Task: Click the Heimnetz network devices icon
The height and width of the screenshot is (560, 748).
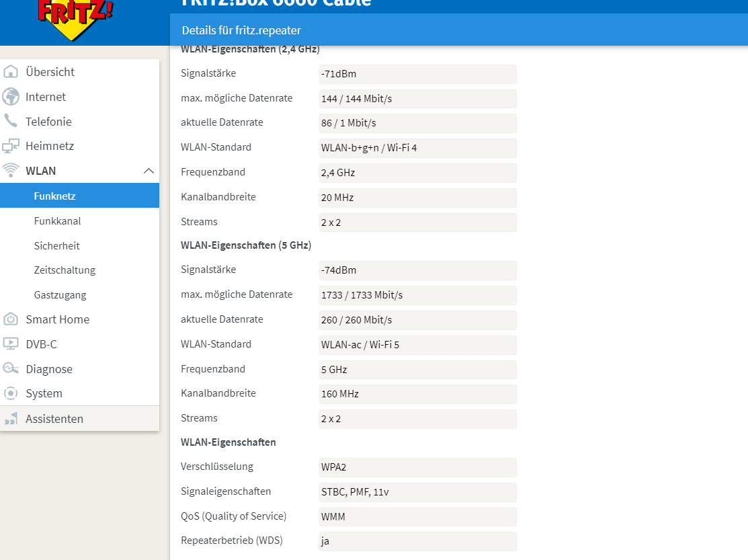Action: coord(11,146)
